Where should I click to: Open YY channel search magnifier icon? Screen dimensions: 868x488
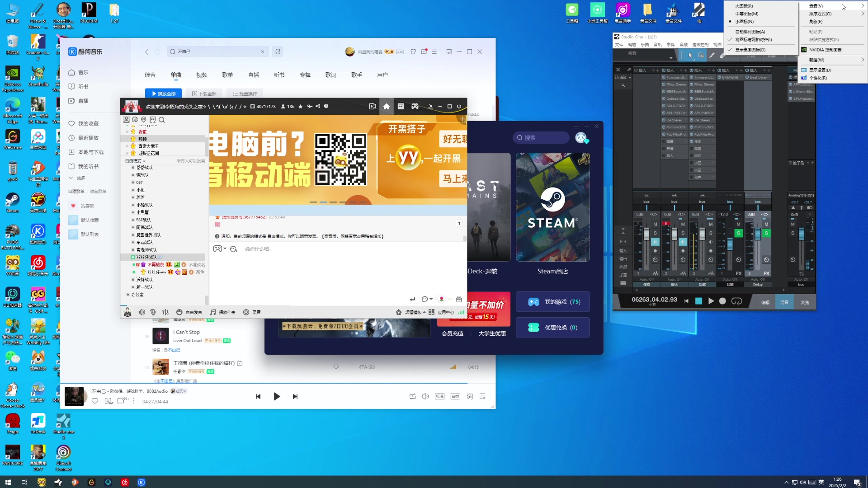click(x=162, y=120)
